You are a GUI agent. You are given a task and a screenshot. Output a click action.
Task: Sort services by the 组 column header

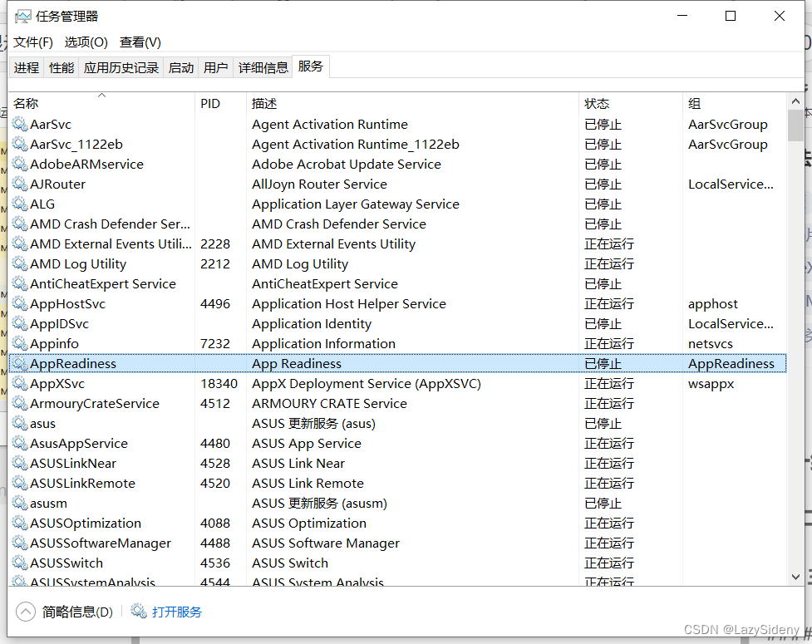coord(735,104)
